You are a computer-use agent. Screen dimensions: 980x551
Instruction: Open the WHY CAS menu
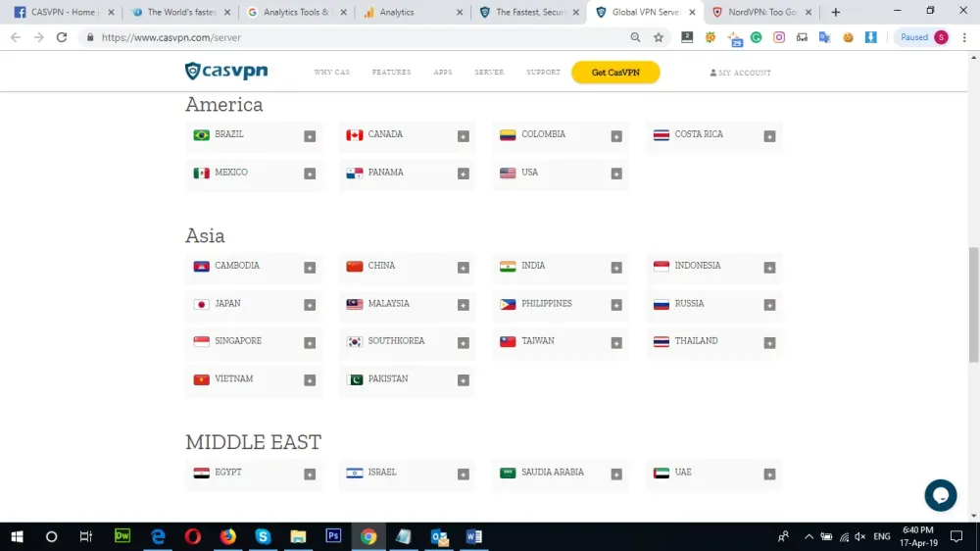[332, 73]
